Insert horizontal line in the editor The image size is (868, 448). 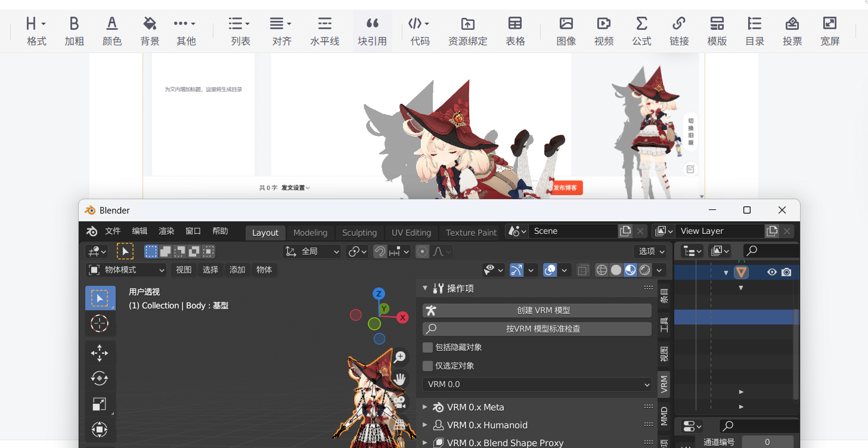tap(325, 31)
